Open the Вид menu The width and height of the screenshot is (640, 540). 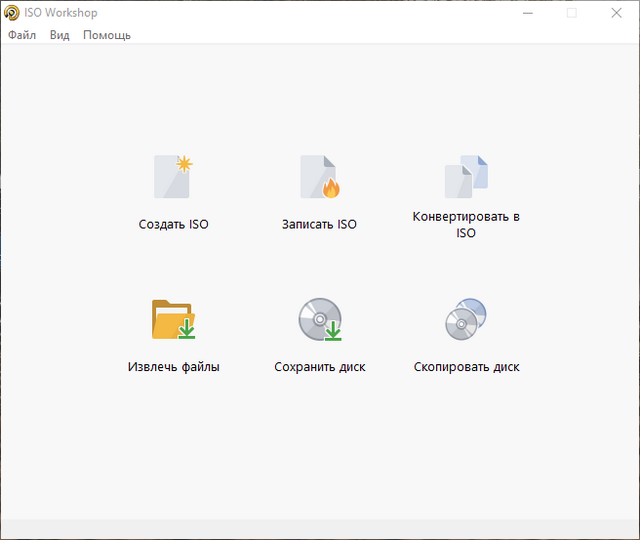(x=60, y=35)
